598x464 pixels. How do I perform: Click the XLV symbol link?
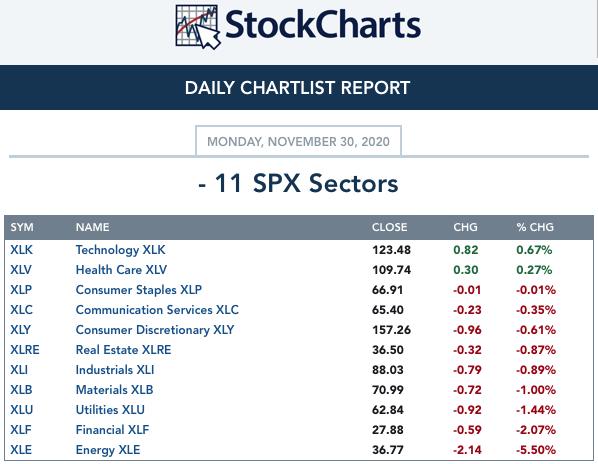[21, 270]
